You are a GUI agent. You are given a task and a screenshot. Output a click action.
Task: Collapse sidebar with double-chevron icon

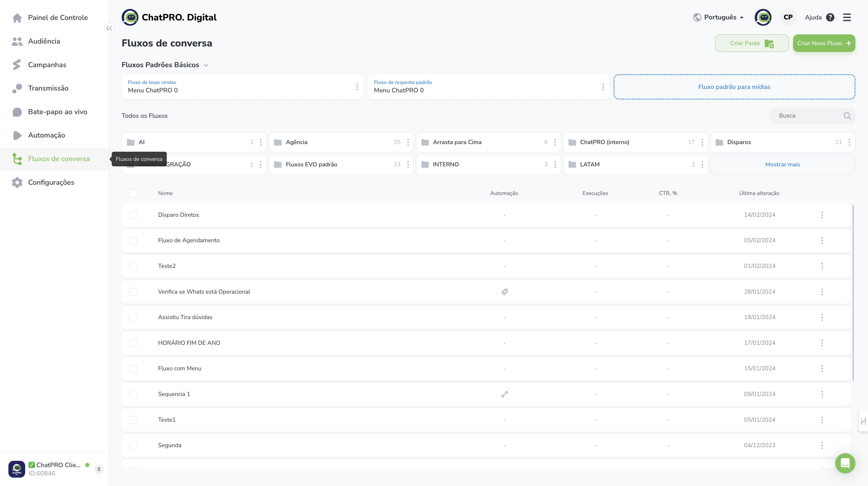(x=109, y=29)
